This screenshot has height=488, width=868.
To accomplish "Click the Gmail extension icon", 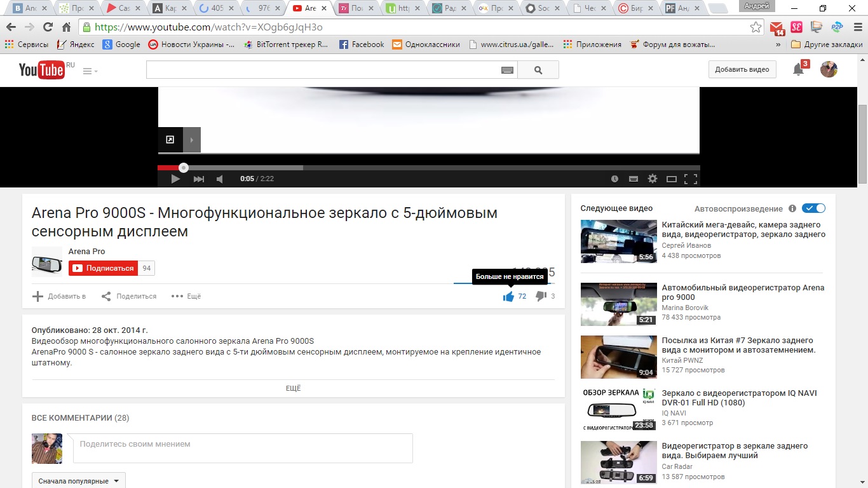I will 776,27.
